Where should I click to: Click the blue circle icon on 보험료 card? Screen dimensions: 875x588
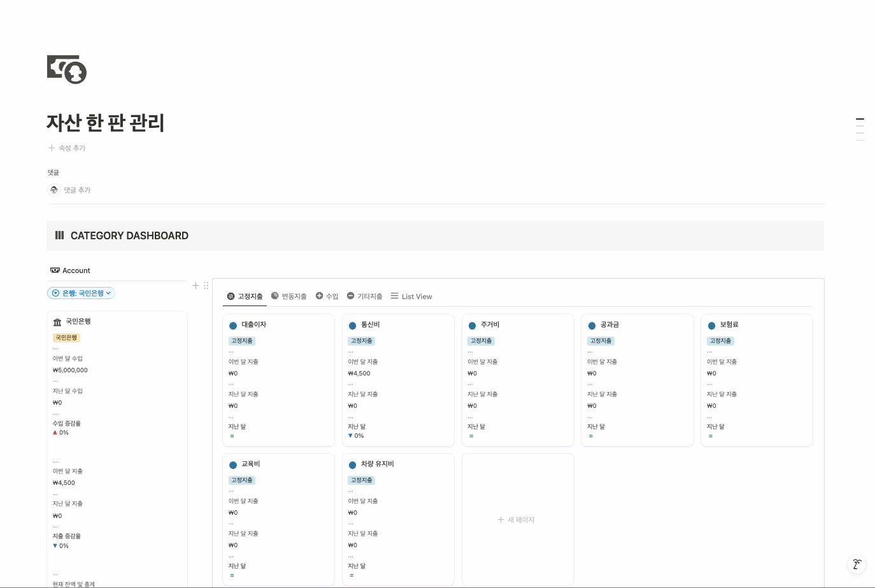coord(711,325)
